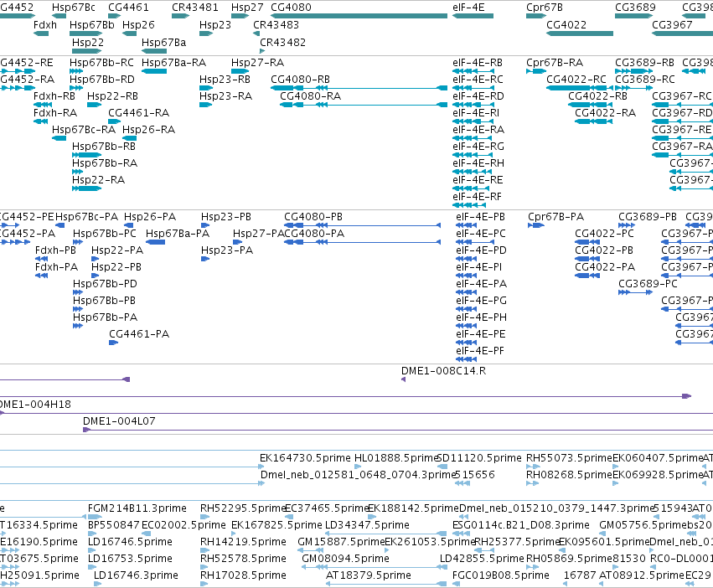The height and width of the screenshot is (588, 713).
Task: Open the CG4461 gene label
Action: pyautogui.click(x=128, y=8)
